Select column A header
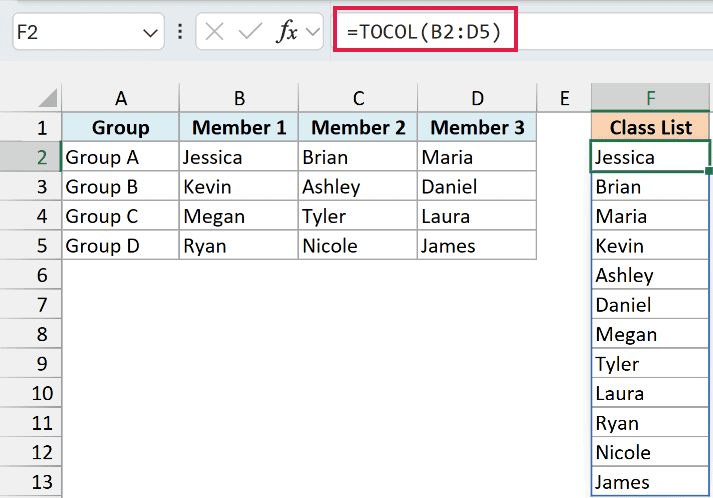Image resolution: width=713 pixels, height=498 pixels. 121,98
